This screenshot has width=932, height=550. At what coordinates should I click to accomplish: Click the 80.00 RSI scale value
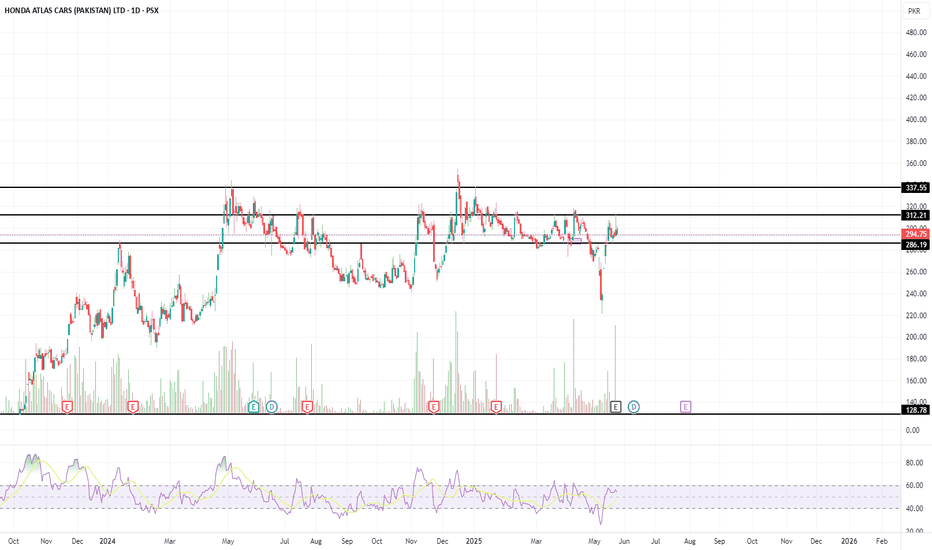[x=914, y=463]
